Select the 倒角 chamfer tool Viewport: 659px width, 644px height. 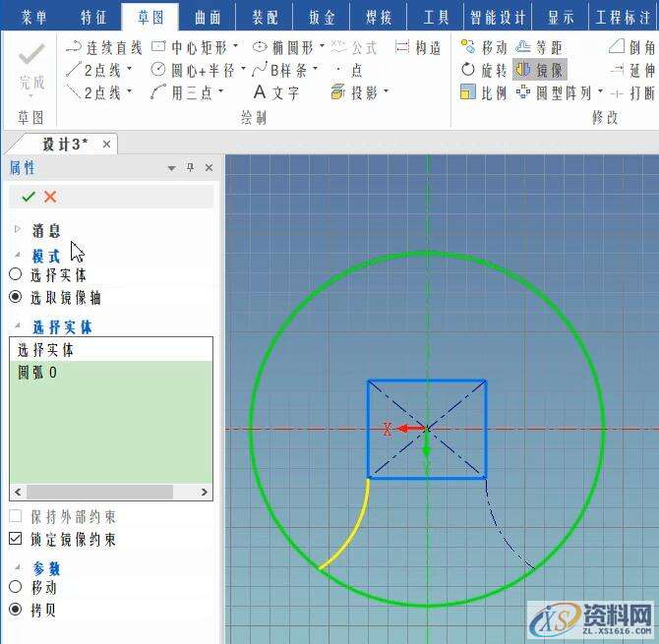[x=632, y=47]
